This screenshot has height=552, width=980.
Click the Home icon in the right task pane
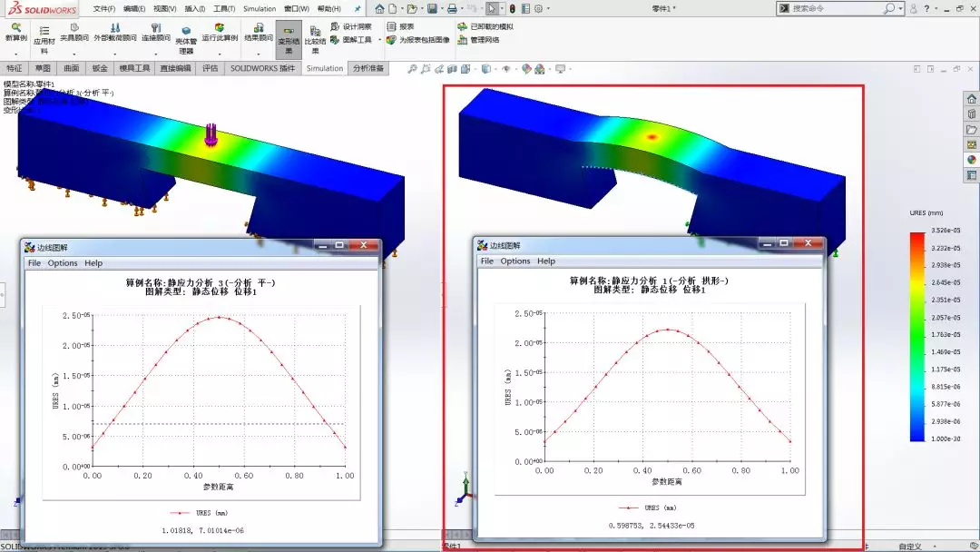[x=972, y=99]
